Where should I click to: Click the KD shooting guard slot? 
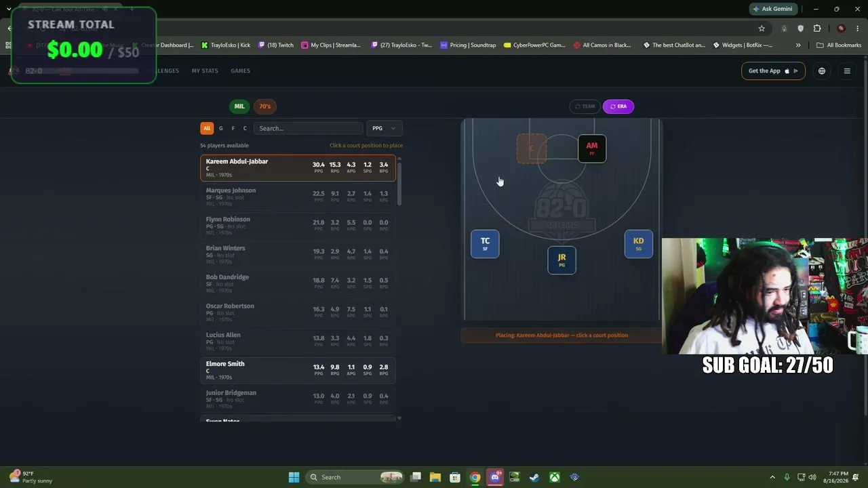638,244
